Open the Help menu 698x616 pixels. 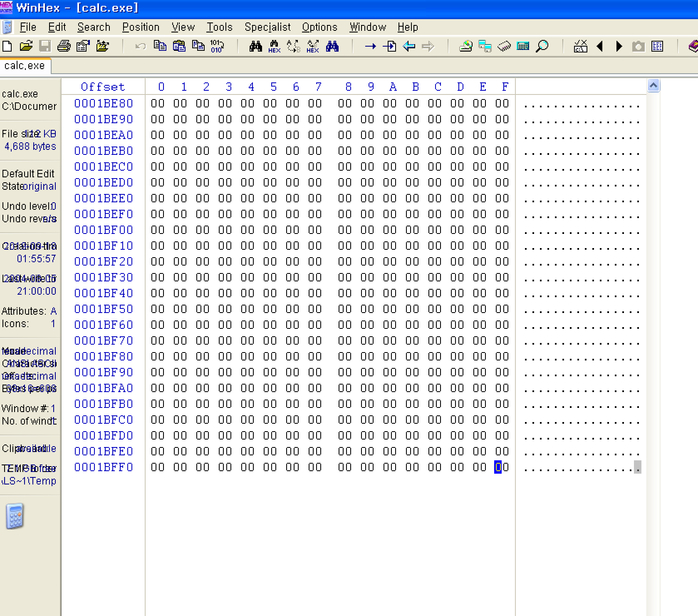pos(408,27)
